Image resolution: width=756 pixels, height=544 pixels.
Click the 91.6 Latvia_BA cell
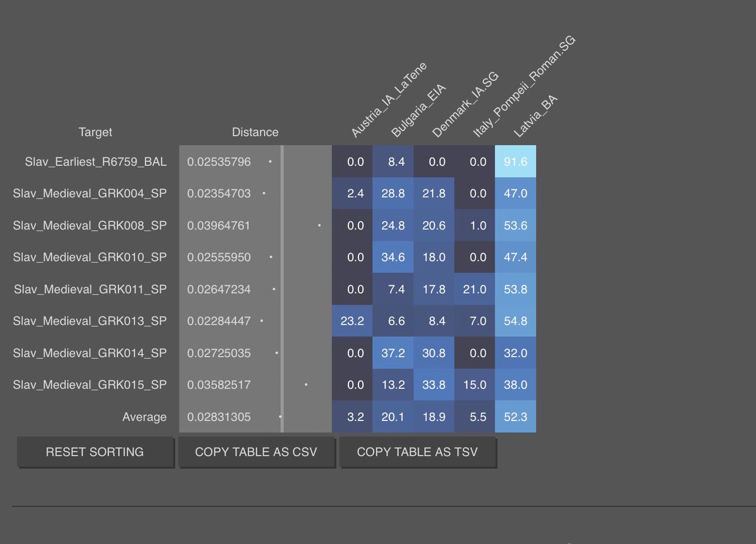[x=515, y=161]
